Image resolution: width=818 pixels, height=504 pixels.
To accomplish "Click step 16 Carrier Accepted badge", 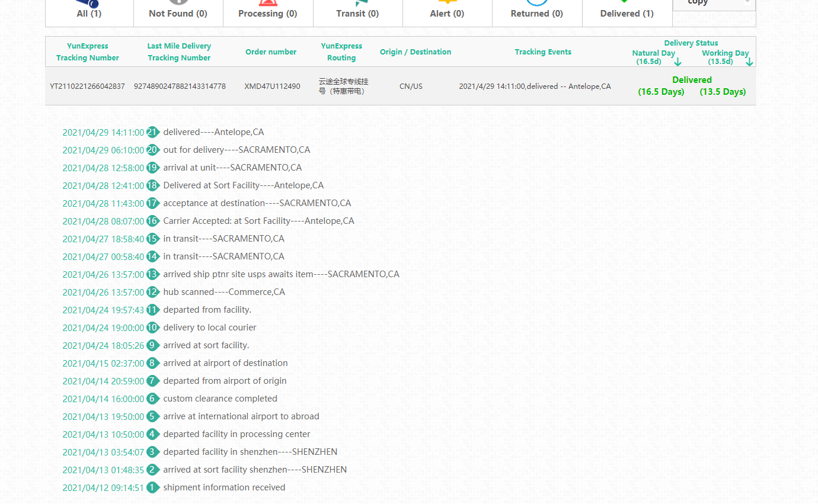I will 153,221.
